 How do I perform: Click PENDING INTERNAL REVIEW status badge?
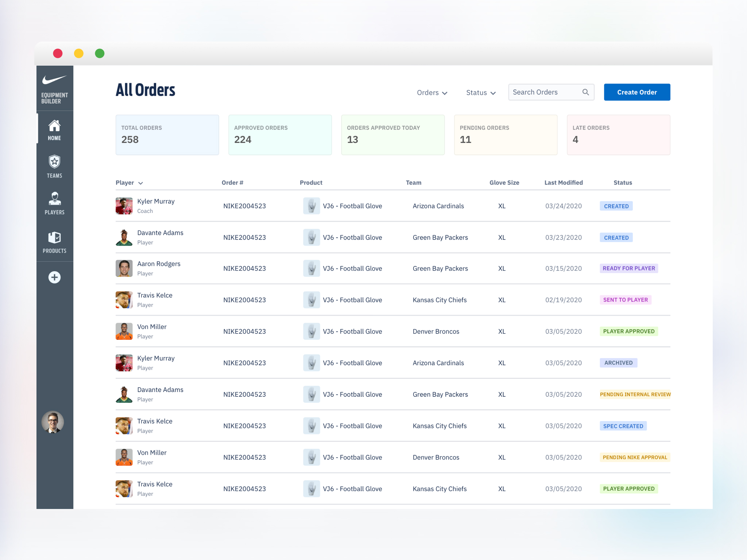tap(635, 394)
